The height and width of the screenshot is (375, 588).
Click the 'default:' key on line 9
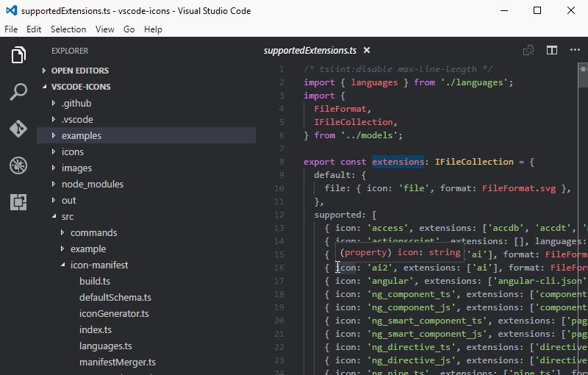335,175
